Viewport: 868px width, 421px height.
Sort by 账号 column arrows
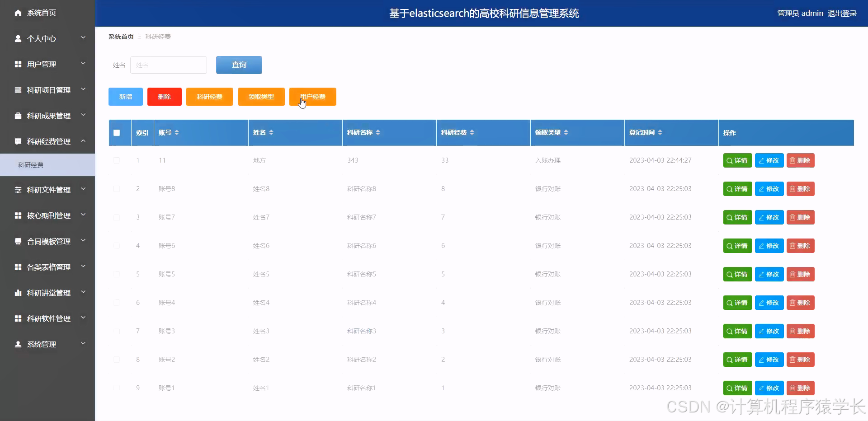(x=177, y=132)
